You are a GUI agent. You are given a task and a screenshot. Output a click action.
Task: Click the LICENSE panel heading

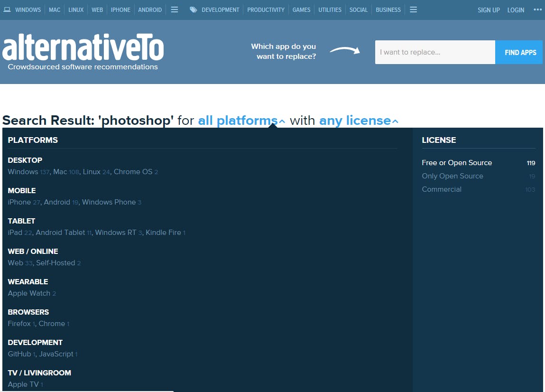click(x=439, y=140)
